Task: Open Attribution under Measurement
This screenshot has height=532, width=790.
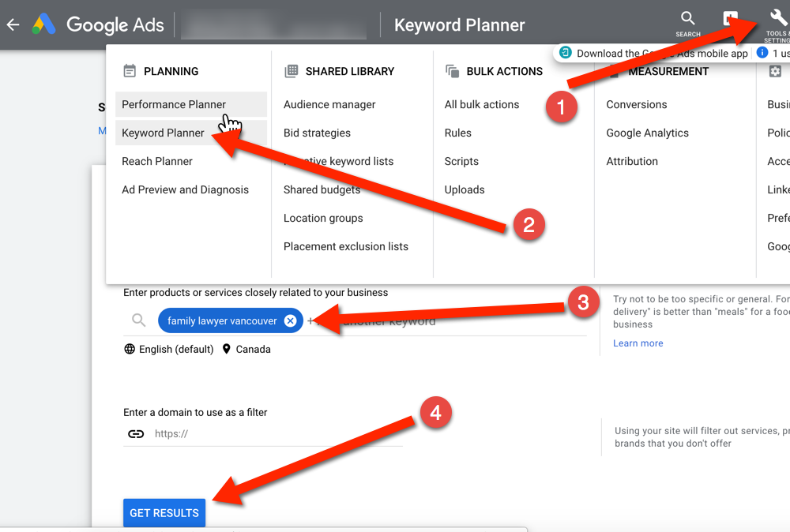Action: click(632, 161)
